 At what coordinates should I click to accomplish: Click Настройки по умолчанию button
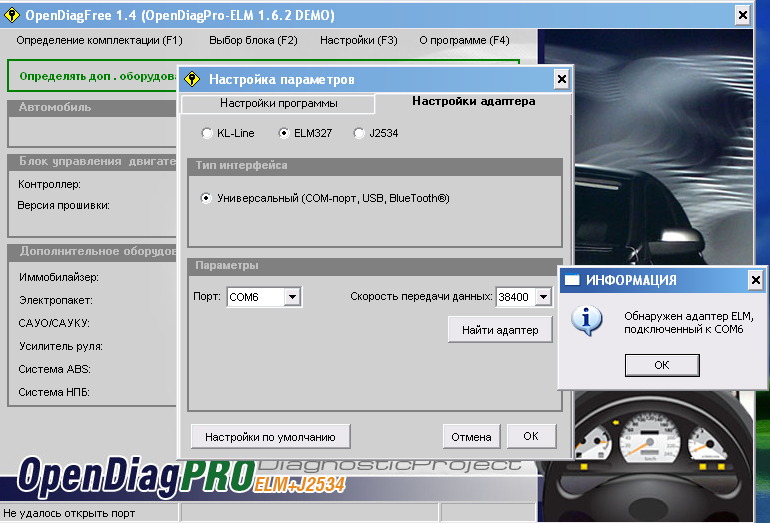coord(270,437)
